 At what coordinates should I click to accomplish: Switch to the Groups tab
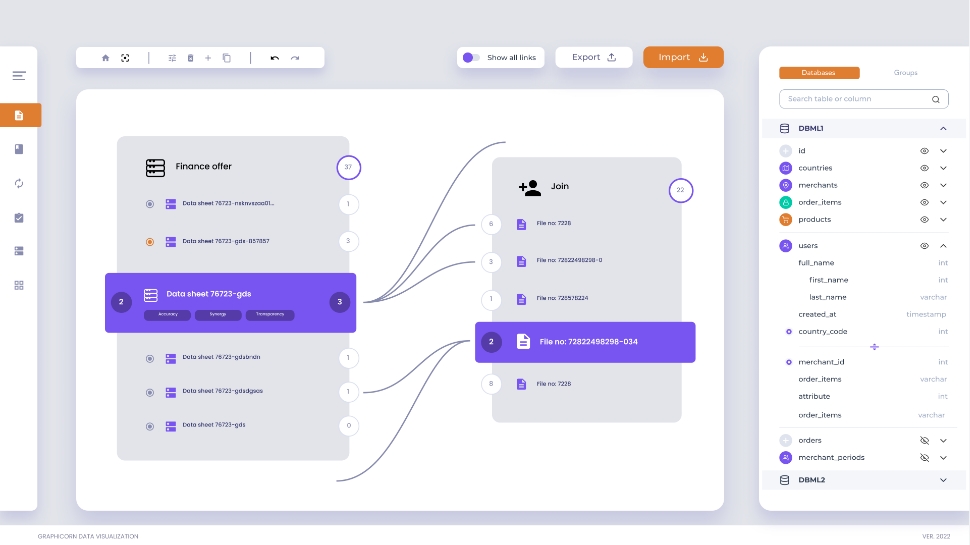click(x=906, y=73)
